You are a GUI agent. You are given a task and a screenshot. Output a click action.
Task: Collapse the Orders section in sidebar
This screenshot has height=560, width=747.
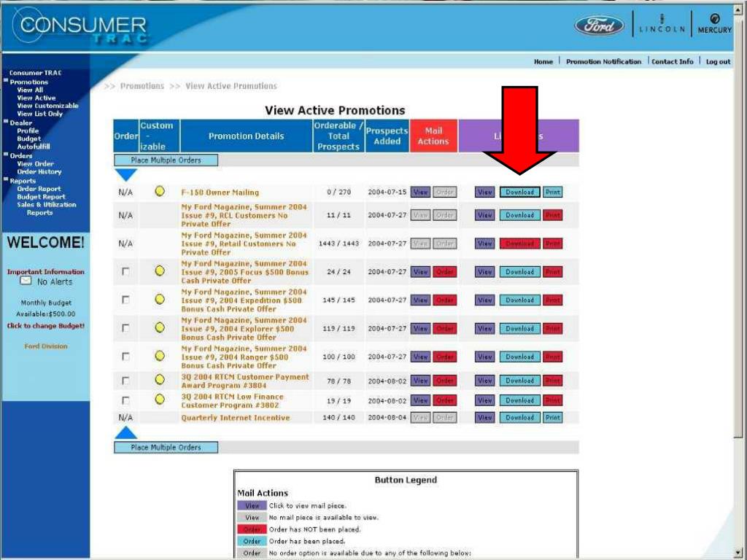[6, 155]
